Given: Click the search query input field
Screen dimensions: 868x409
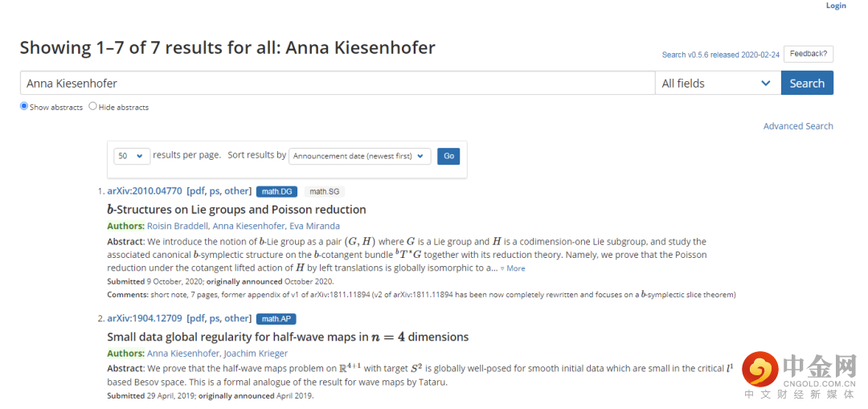Looking at the screenshot, I should 338,84.
